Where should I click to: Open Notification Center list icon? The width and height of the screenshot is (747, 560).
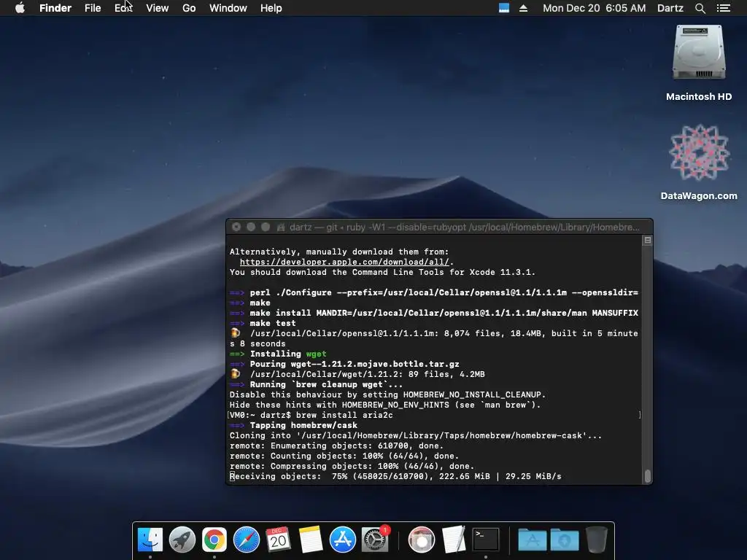[x=724, y=8]
